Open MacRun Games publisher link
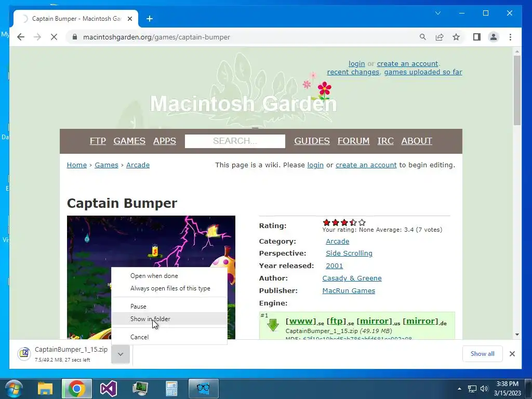The image size is (532, 399). (349, 291)
